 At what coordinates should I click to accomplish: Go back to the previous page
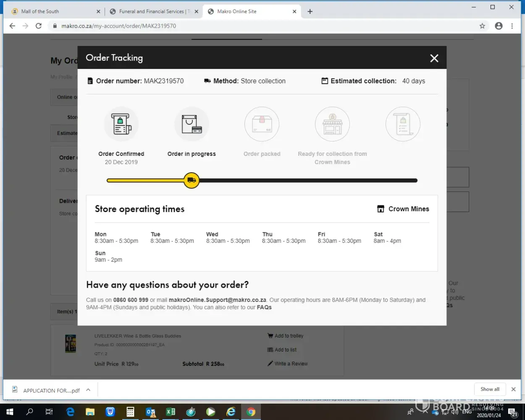coord(12,26)
